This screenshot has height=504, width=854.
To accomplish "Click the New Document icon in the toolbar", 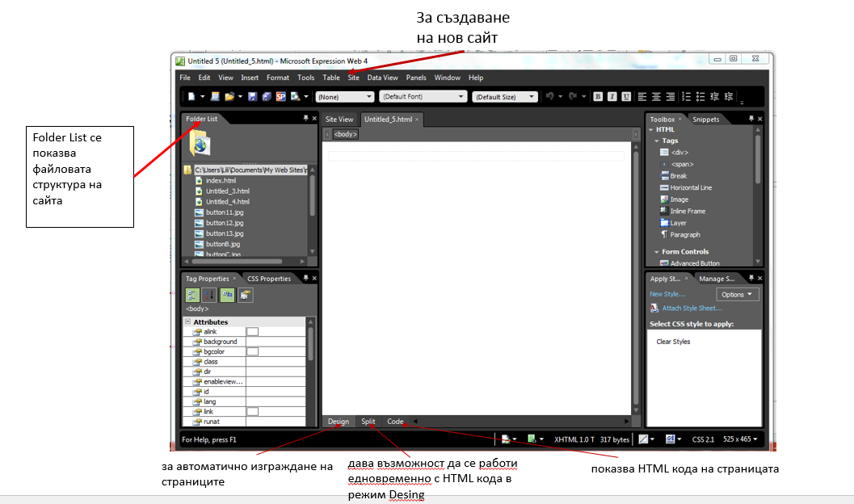I will pyautogui.click(x=191, y=96).
